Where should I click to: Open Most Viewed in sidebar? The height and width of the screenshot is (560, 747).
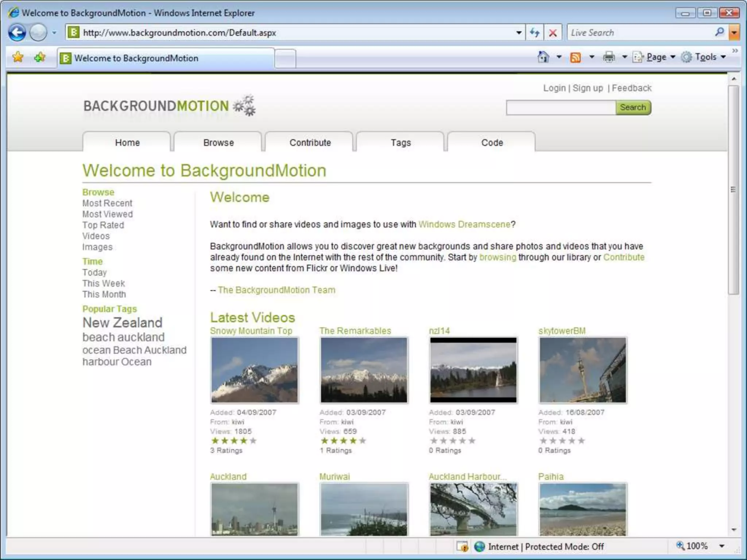[107, 214]
